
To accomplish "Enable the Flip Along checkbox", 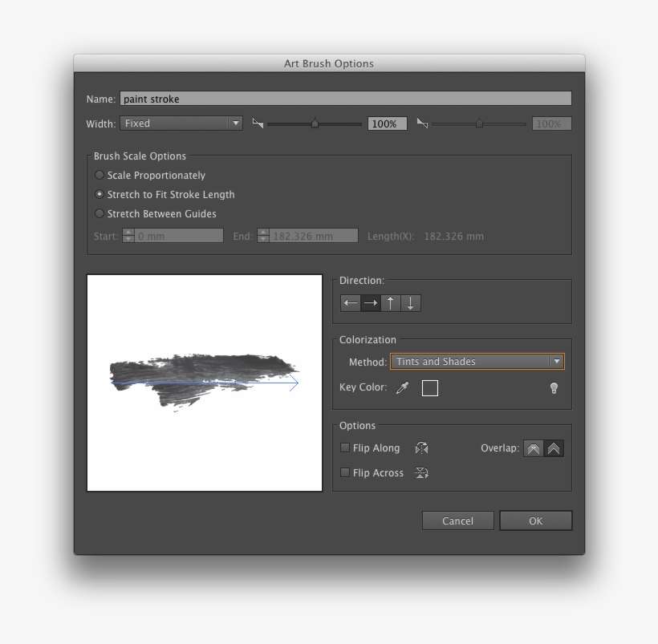I will click(344, 448).
